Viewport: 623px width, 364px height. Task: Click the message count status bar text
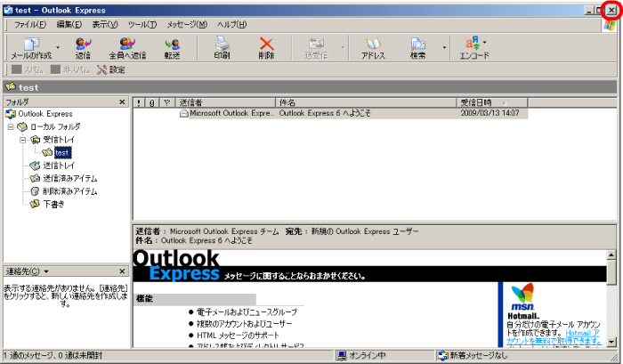coord(53,355)
